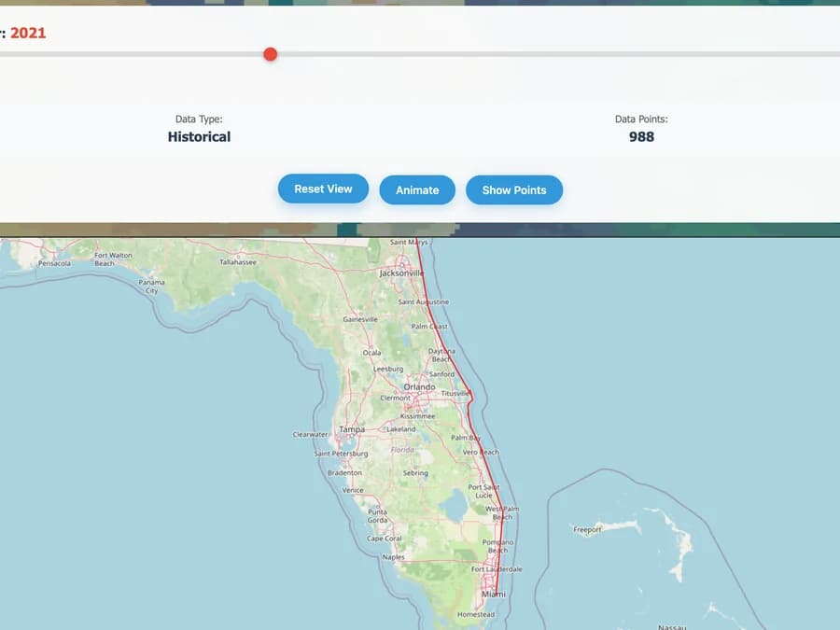This screenshot has width=840, height=630.
Task: Click the Historical data type label
Action: (x=199, y=136)
